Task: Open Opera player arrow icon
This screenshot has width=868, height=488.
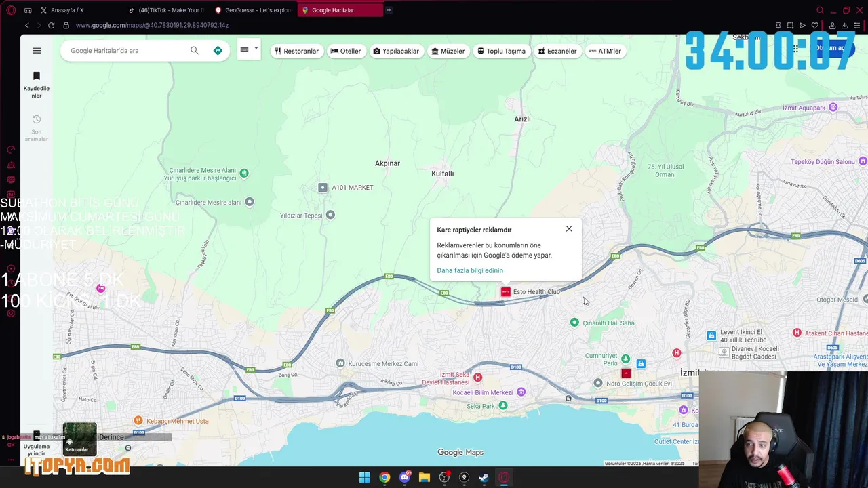Action: click(802, 26)
